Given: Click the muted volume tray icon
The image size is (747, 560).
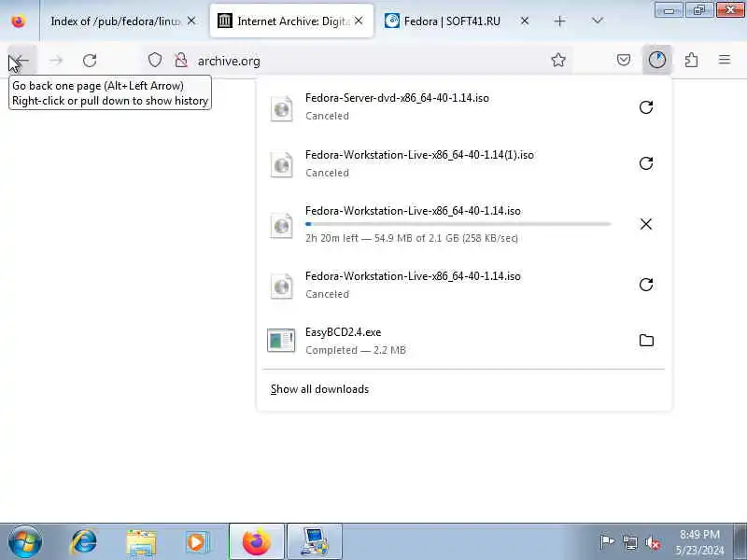Looking at the screenshot, I should coord(652,542).
